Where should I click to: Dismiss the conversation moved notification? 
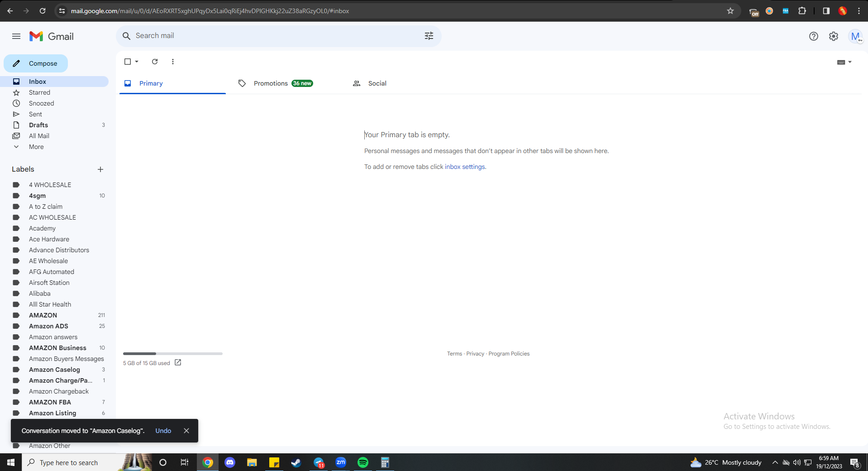186,431
